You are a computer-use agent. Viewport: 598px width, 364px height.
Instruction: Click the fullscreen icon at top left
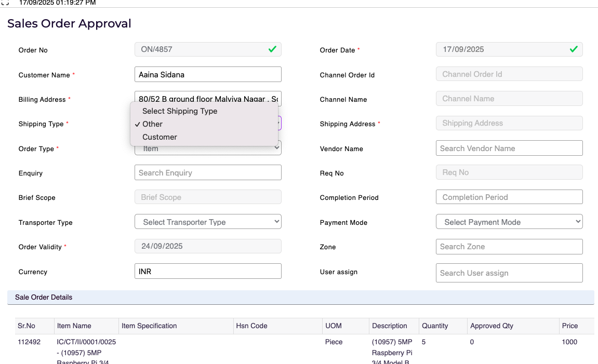point(5,3)
